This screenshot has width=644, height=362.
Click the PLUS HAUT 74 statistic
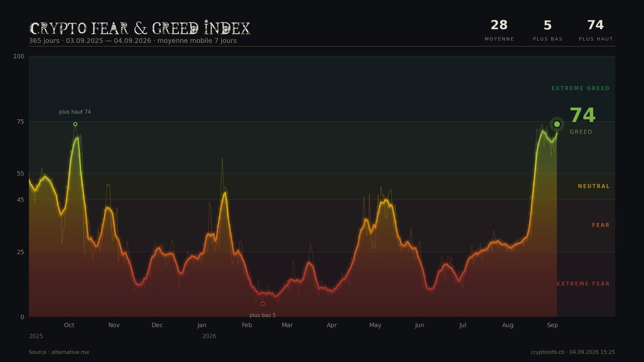[x=596, y=31]
